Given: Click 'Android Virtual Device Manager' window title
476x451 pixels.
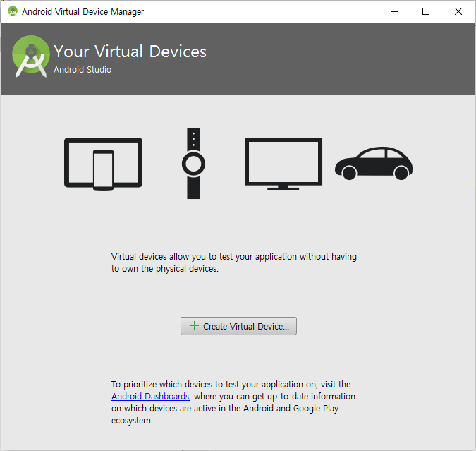Looking at the screenshot, I should click(x=83, y=11).
